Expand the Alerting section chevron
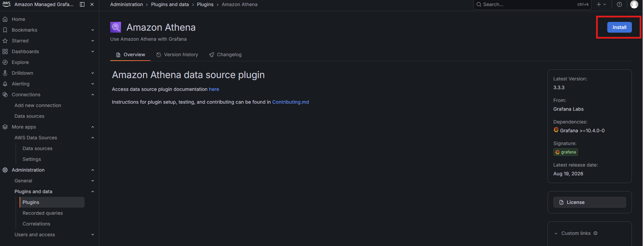Screen dimensions: 644x246 tap(93, 84)
